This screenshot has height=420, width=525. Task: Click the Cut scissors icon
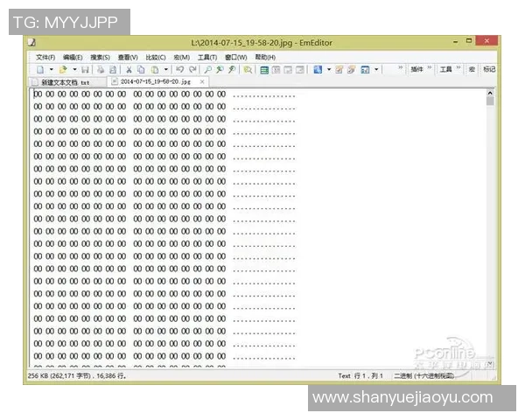click(x=129, y=69)
